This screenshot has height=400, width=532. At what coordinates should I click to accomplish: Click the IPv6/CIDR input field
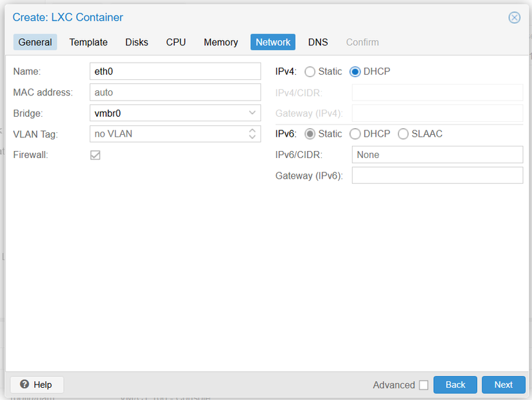pyautogui.click(x=437, y=155)
